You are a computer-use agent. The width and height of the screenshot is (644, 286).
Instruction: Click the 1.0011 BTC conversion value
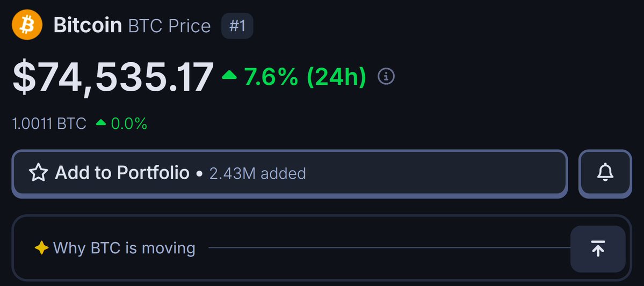pos(49,123)
